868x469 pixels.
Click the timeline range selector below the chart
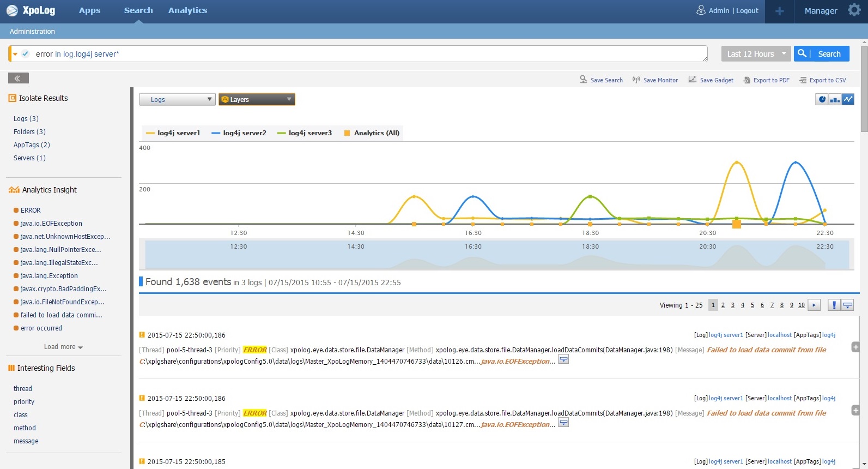(x=496, y=255)
